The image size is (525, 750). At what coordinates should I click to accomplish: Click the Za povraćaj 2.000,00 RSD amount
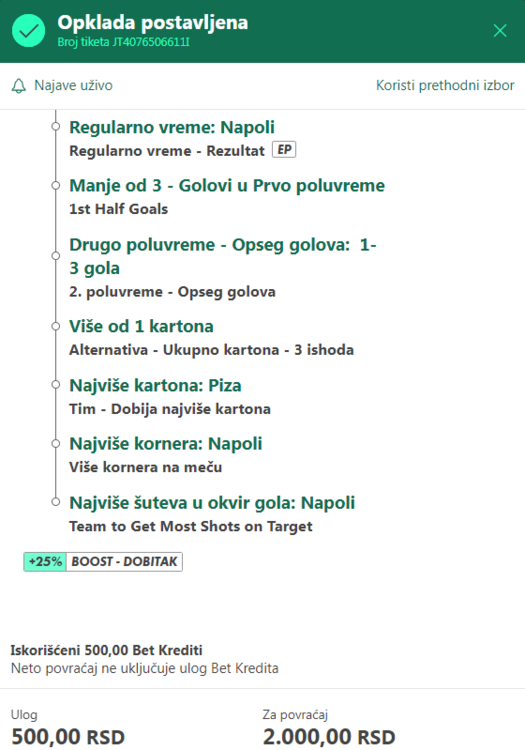329,737
